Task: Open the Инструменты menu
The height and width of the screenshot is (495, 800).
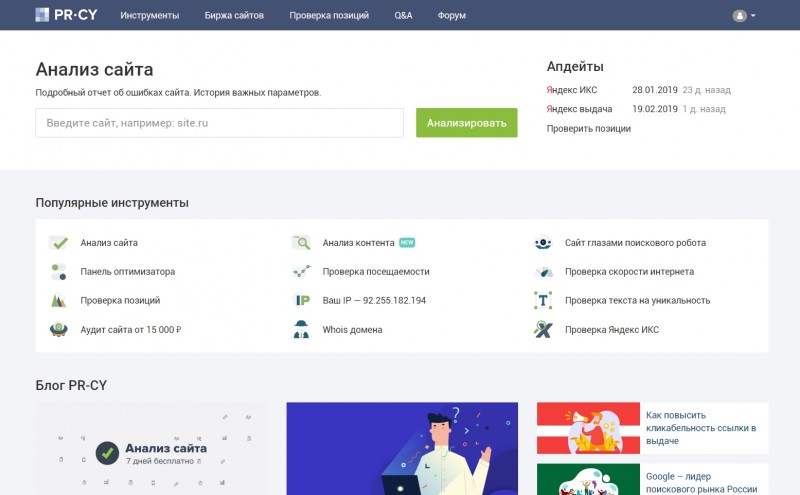Action: tap(149, 15)
